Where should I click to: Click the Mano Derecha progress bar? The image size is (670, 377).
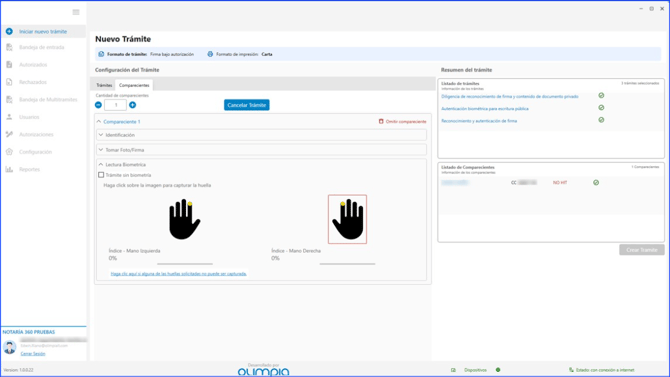coord(347,264)
